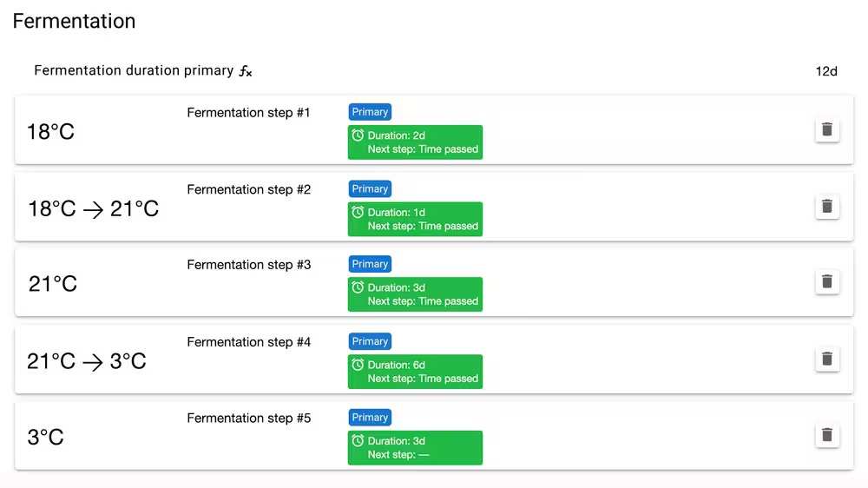Click the Fermentation step #4 label

click(248, 342)
